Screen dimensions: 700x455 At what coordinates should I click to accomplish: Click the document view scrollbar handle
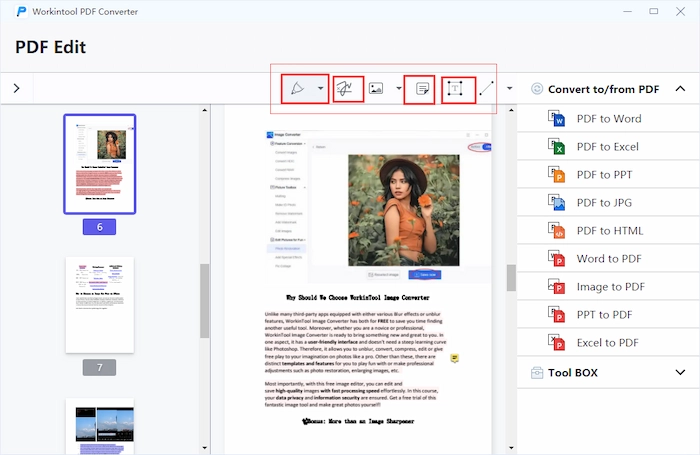[511, 278]
